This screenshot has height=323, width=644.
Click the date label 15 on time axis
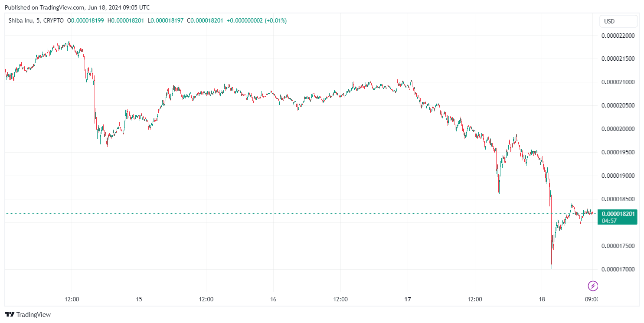coord(139,299)
